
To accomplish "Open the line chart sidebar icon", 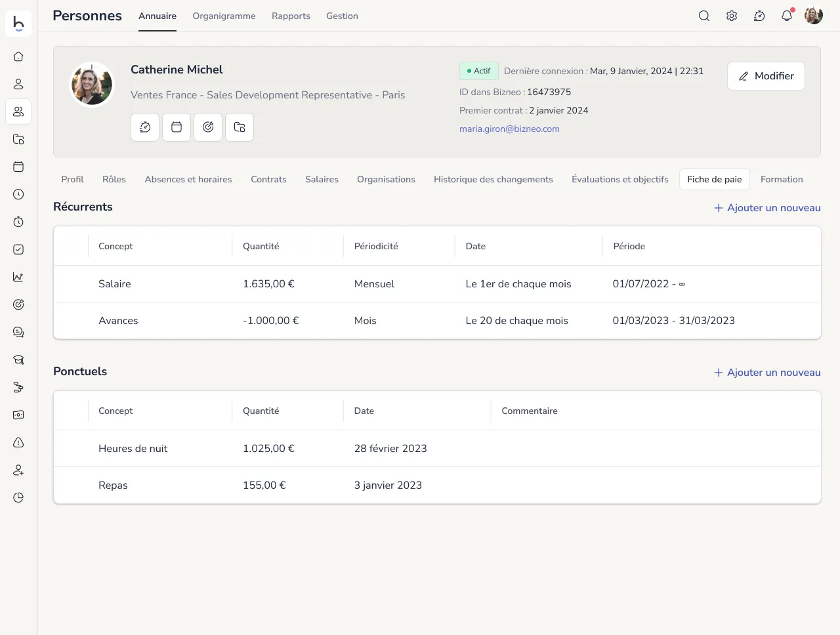I will (18, 277).
